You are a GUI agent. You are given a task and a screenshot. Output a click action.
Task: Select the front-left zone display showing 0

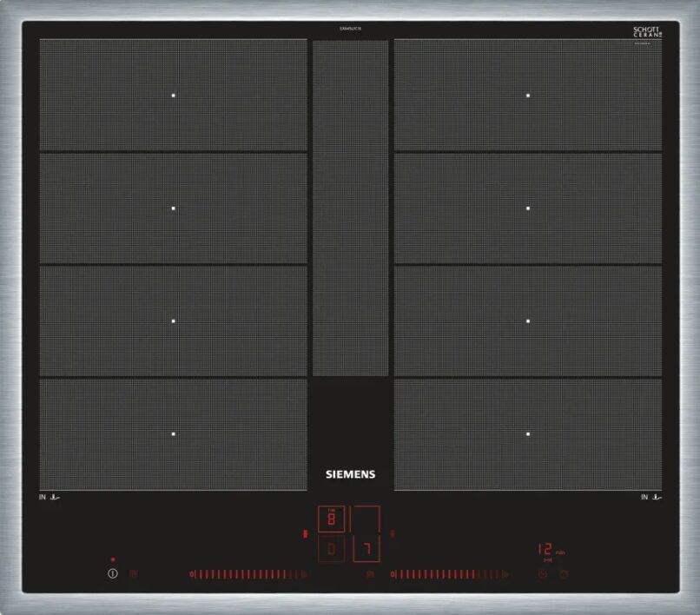tap(331, 548)
